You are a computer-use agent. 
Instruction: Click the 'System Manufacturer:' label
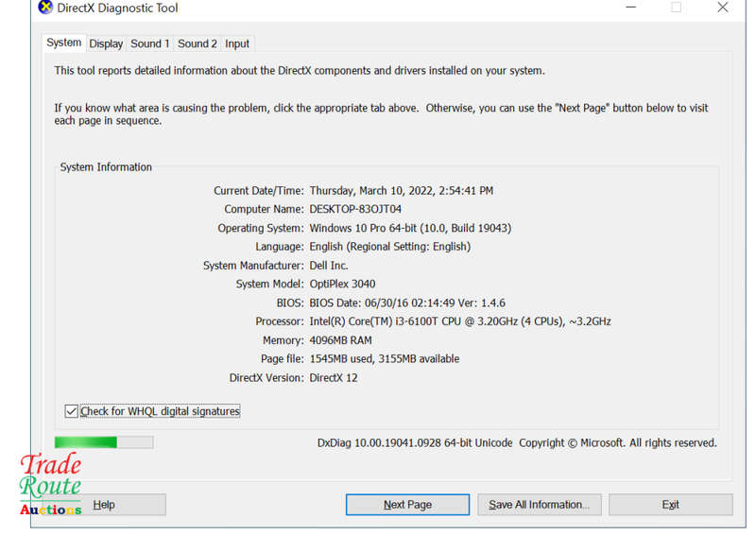[253, 266]
